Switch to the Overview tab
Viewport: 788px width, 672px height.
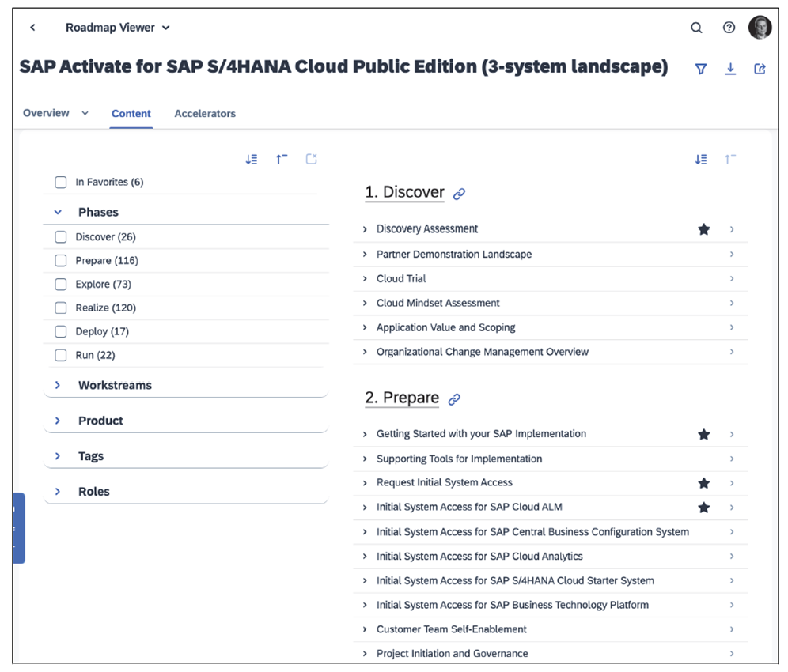coord(46,114)
